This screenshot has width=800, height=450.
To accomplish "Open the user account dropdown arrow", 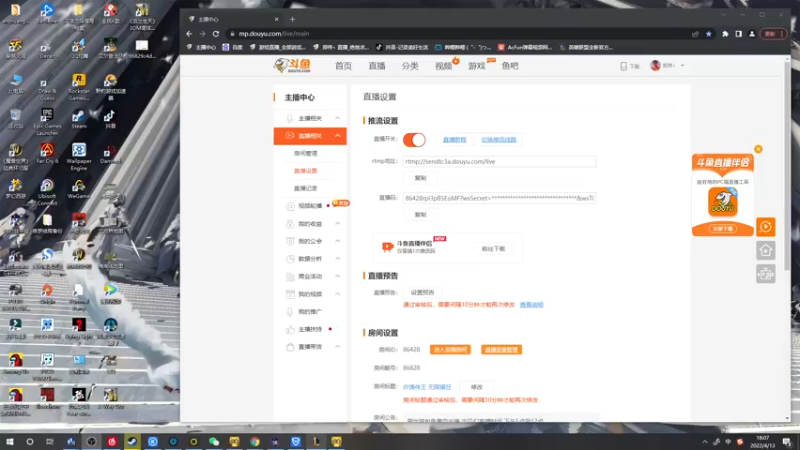I will pos(682,66).
